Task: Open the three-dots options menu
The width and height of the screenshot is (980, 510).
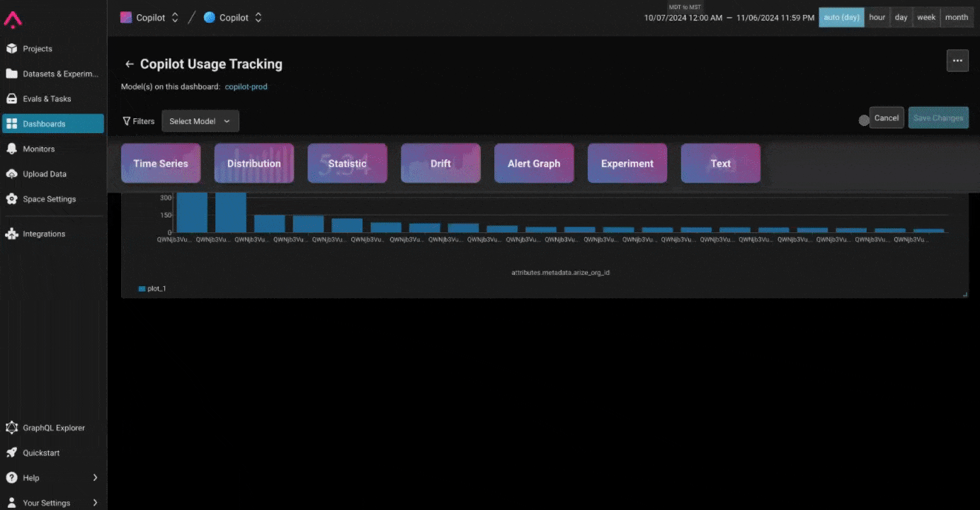Action: pyautogui.click(x=957, y=61)
